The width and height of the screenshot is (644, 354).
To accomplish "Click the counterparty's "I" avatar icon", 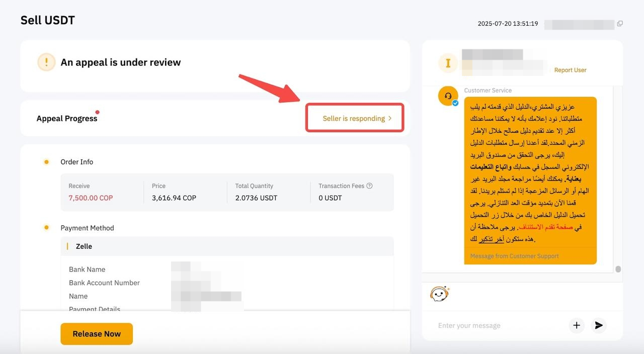I will click(x=448, y=63).
